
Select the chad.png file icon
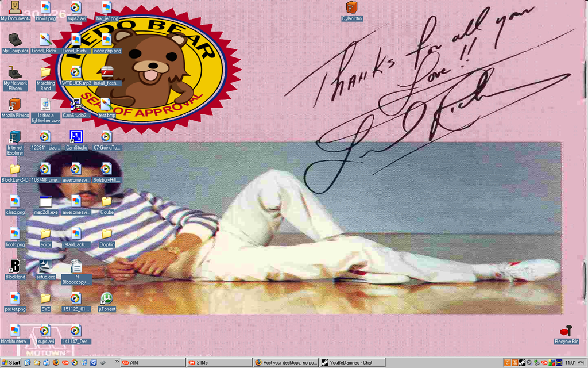[x=14, y=205]
